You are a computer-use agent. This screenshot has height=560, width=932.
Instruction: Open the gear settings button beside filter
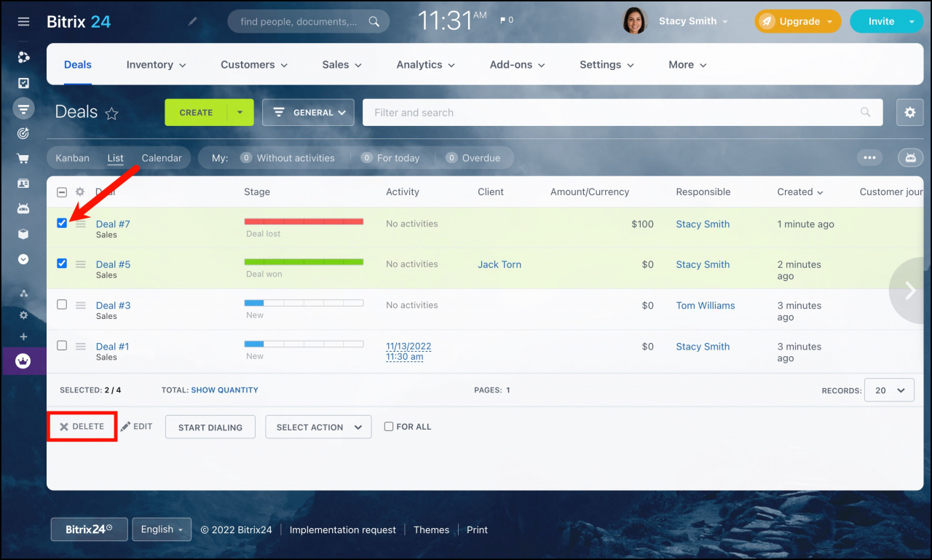[x=909, y=112]
